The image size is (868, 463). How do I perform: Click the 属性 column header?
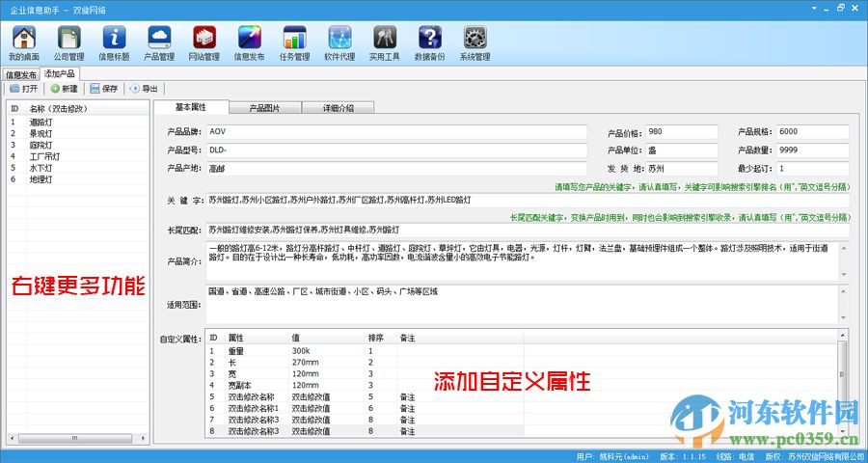click(257, 338)
